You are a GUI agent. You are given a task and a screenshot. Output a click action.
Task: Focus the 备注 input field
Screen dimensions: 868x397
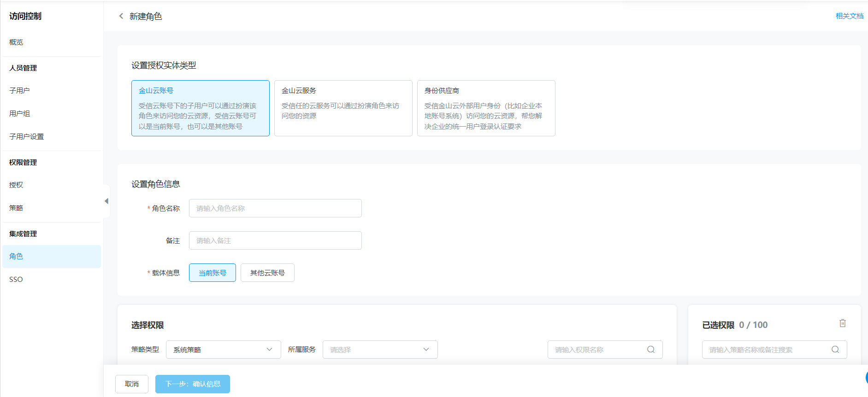click(x=275, y=240)
